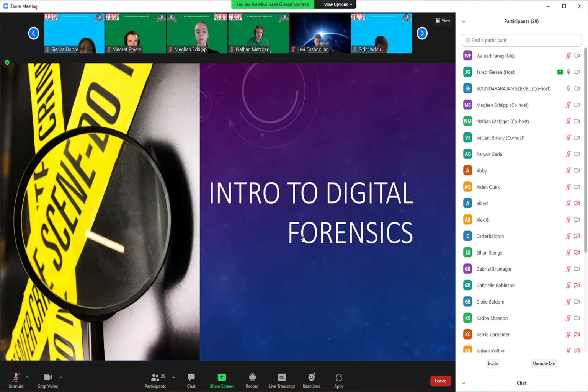This screenshot has width=588, height=392.
Task: Click Gabrielle Robinson disabled camera icon
Action: click(x=577, y=285)
